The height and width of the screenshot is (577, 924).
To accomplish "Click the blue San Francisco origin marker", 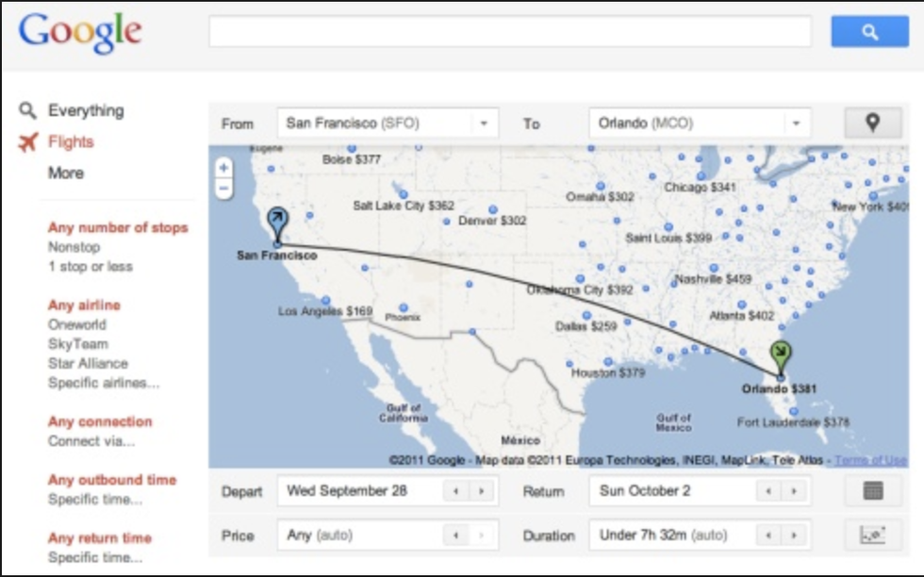I will [x=277, y=222].
